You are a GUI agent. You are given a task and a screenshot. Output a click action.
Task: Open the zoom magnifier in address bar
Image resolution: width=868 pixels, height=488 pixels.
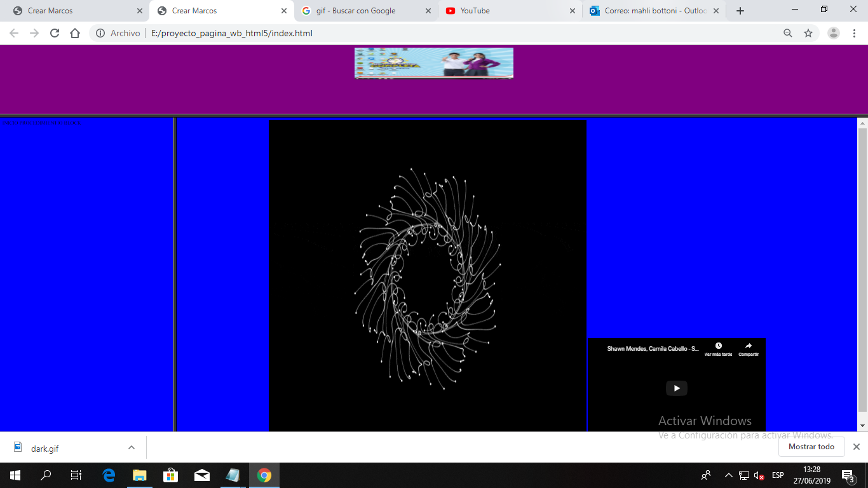(x=788, y=33)
